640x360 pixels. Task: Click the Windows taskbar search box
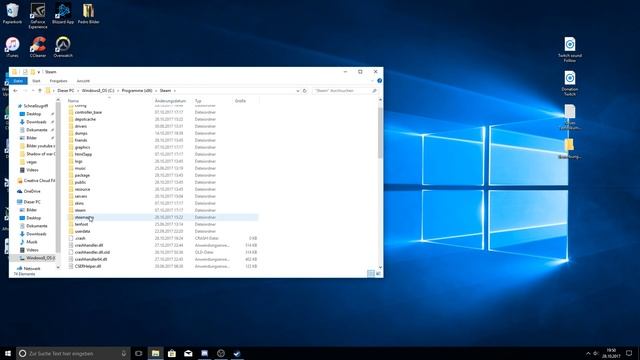click(73, 353)
